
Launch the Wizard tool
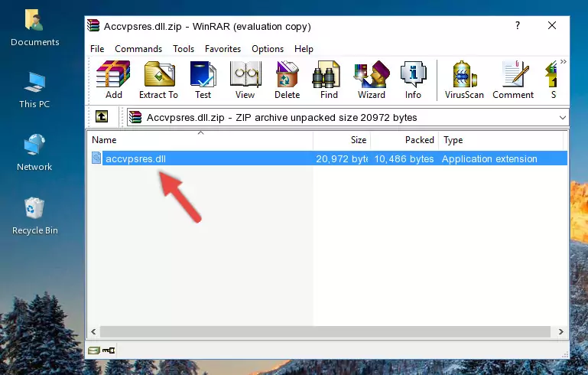click(x=372, y=80)
